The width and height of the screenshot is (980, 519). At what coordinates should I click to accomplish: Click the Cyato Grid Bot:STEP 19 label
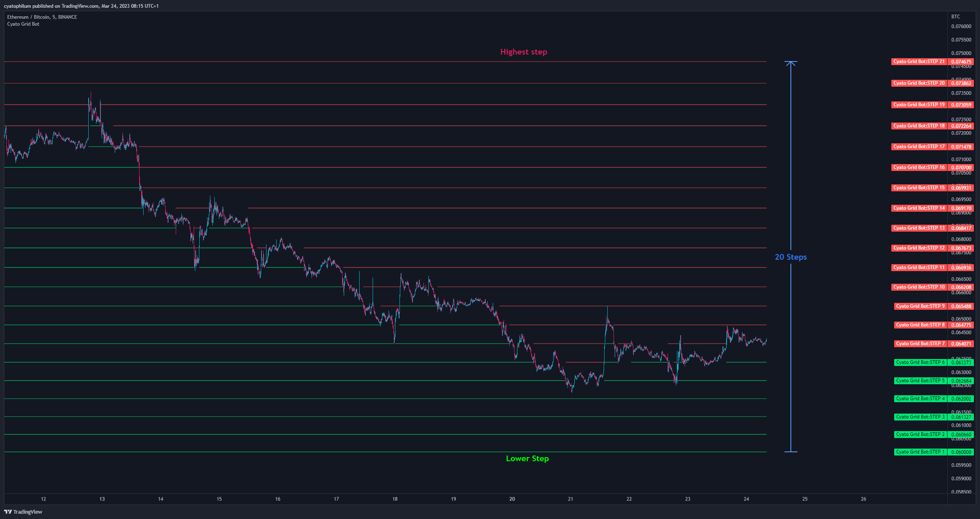(919, 105)
